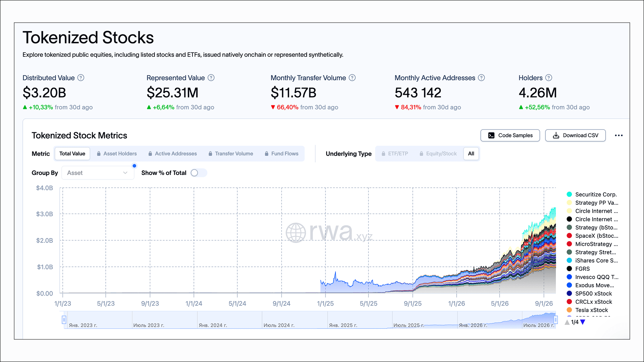This screenshot has height=362, width=644.
Task: Toggle Invesco QQQ T... legend series
Action: coord(592,277)
